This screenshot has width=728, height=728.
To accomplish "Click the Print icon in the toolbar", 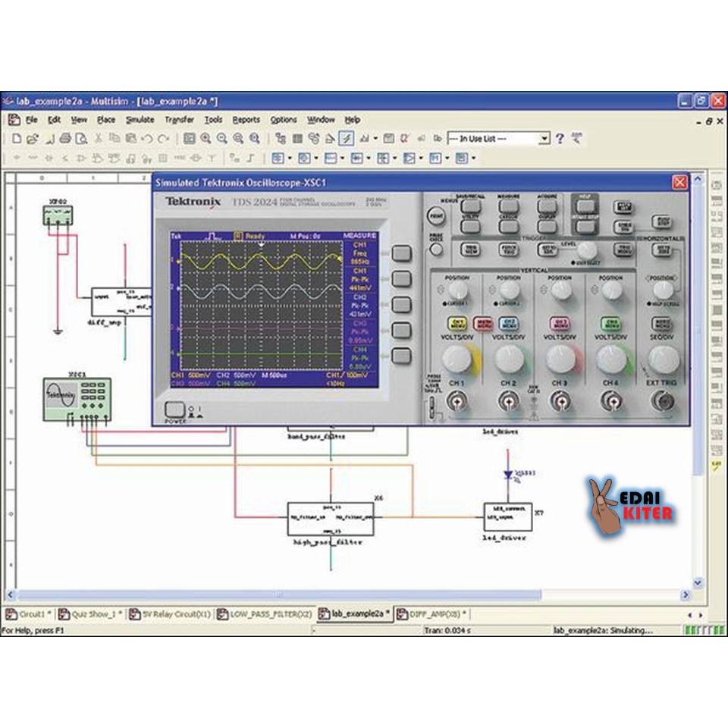I will 65,139.
